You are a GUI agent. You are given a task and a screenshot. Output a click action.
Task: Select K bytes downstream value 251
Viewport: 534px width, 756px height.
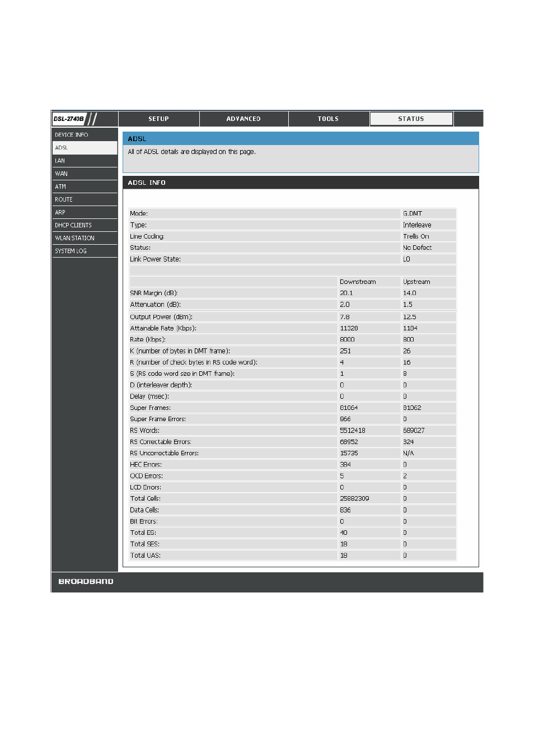(x=345, y=351)
